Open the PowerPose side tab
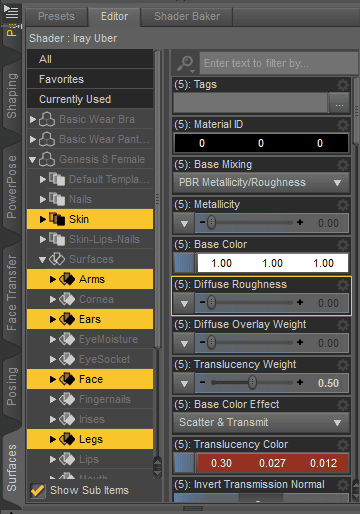The width and height of the screenshot is (360, 514). (x=12, y=187)
